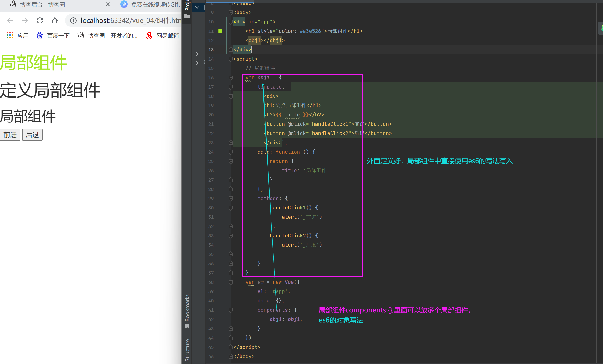Click the browser back arrow
The image size is (603, 364).
coord(10,20)
